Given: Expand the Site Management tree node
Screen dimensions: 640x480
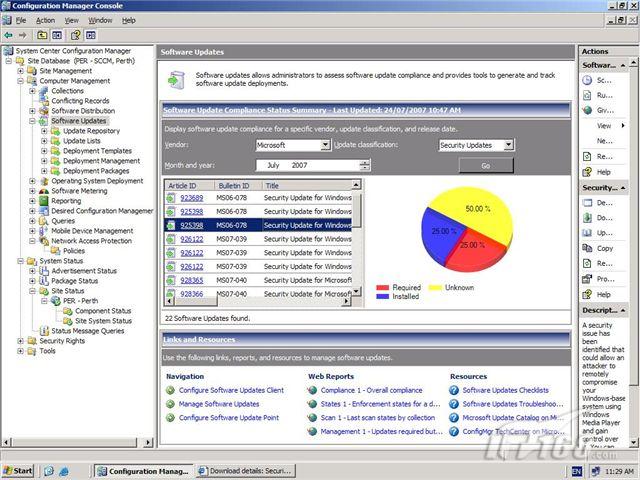Looking at the screenshot, I should click(x=20, y=71).
